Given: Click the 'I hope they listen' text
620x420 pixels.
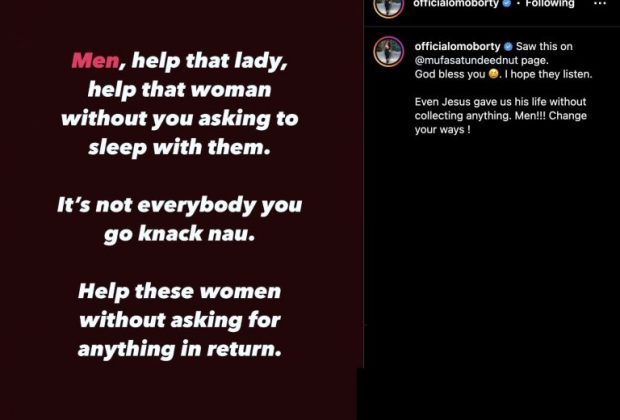Looking at the screenshot, I should pos(548,74).
